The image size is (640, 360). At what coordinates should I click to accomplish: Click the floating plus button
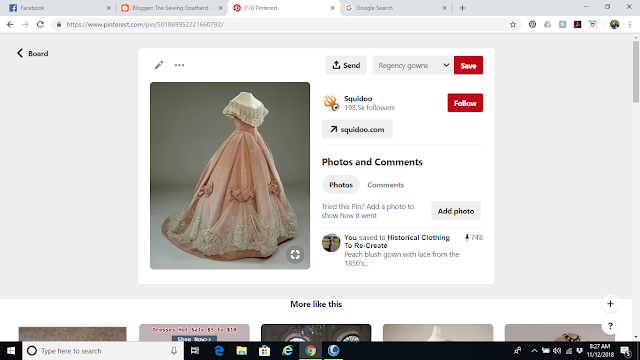pyautogui.click(x=610, y=304)
